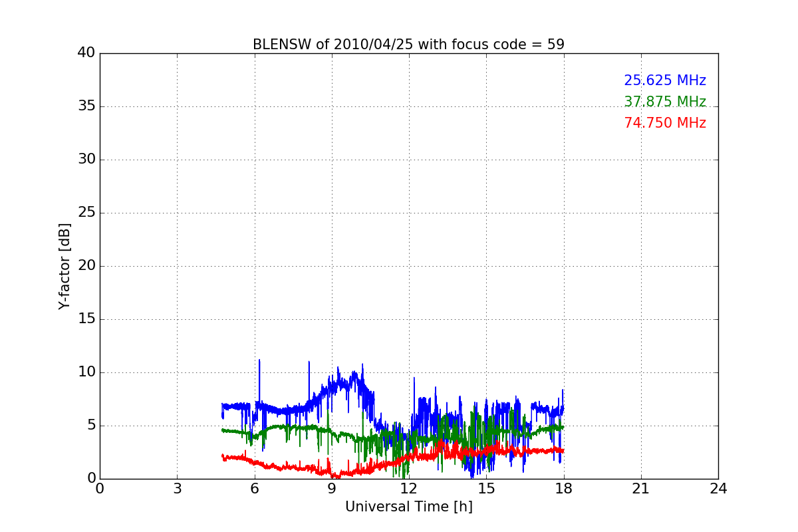Click x-axis tick label 18

click(564, 489)
